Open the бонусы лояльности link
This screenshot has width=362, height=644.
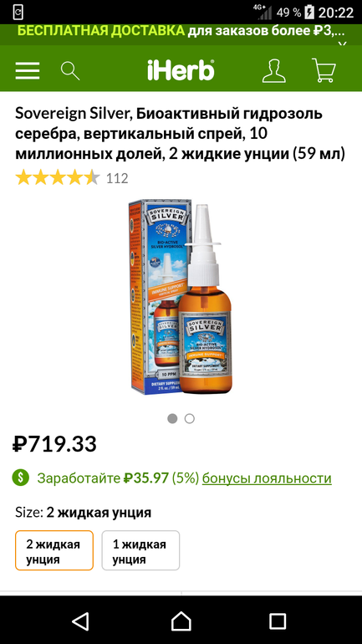267,478
